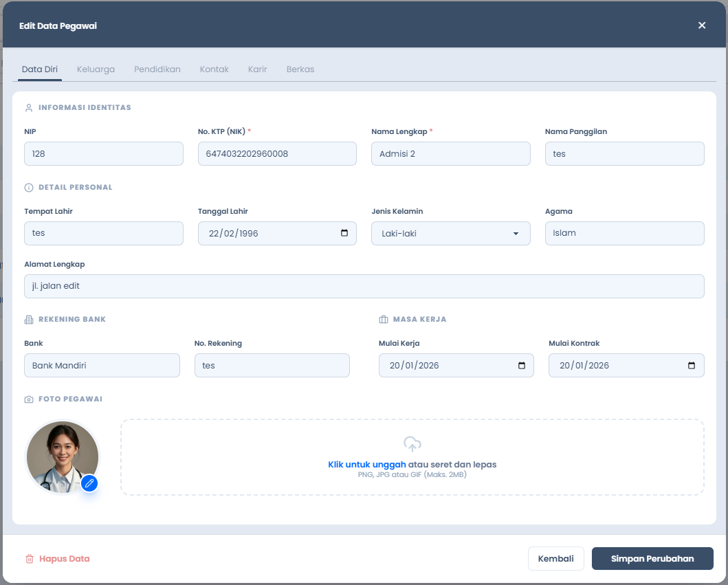Click the Nama Panggilan input field

[624, 154]
